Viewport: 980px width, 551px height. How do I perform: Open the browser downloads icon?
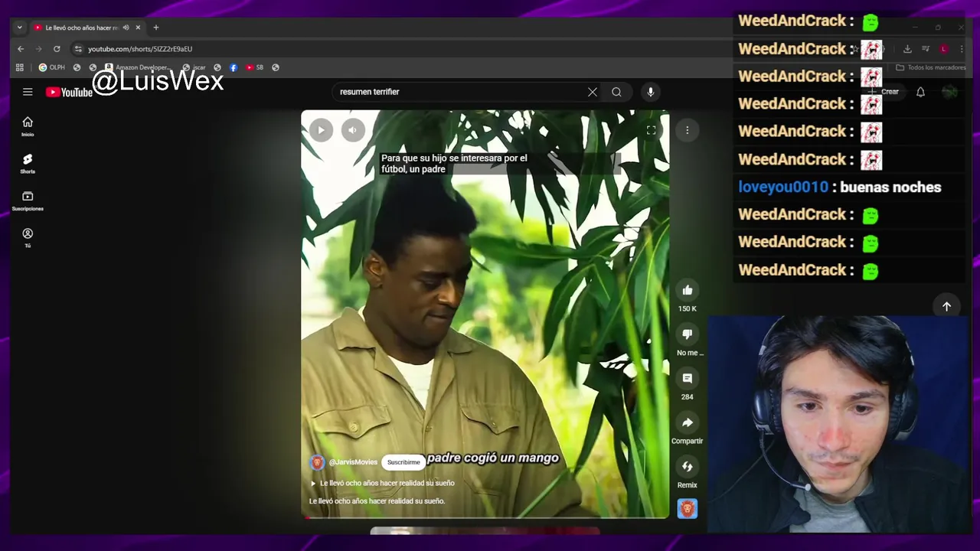[907, 49]
